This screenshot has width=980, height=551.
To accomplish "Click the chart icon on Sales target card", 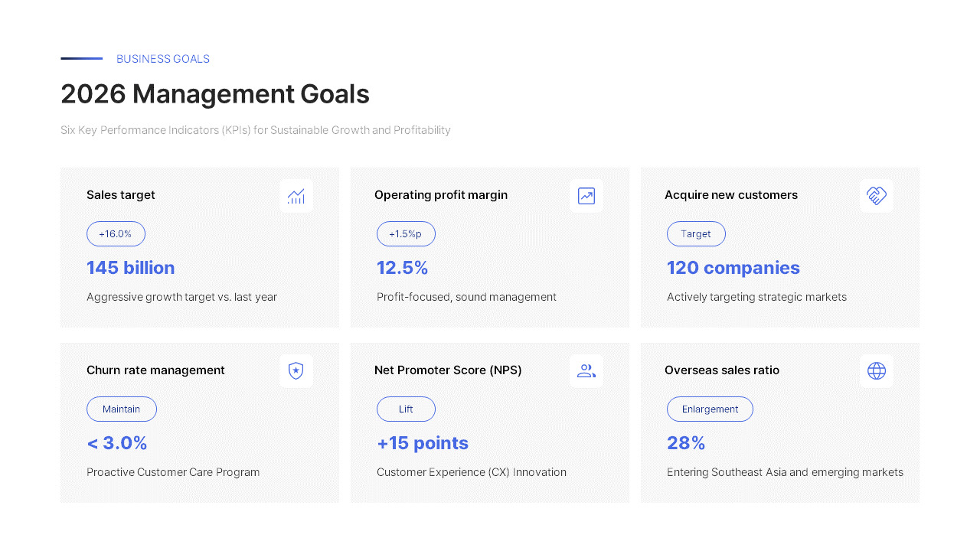I will pyautogui.click(x=296, y=196).
